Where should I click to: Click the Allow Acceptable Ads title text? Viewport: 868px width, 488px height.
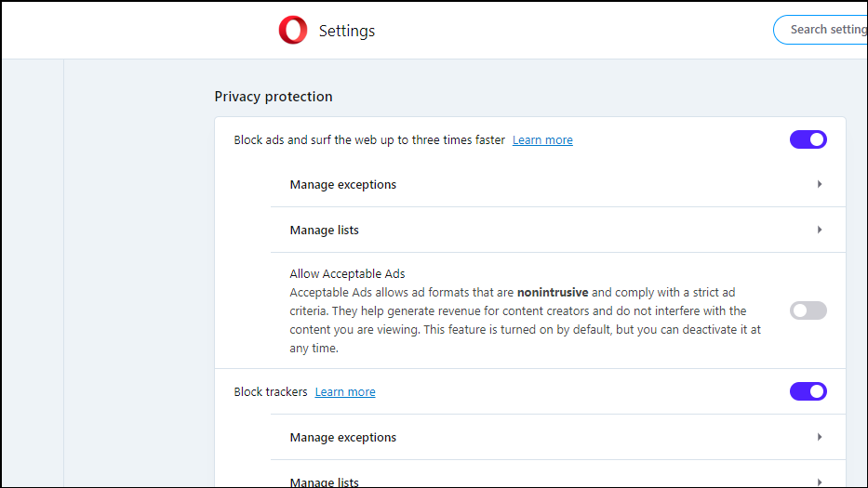(347, 274)
